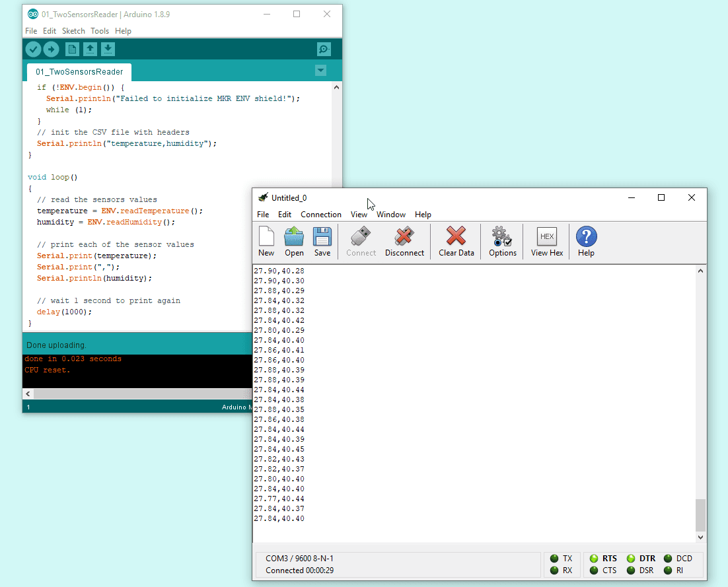Toggle the DTR signal indicator
The image size is (728, 587).
tap(631, 559)
